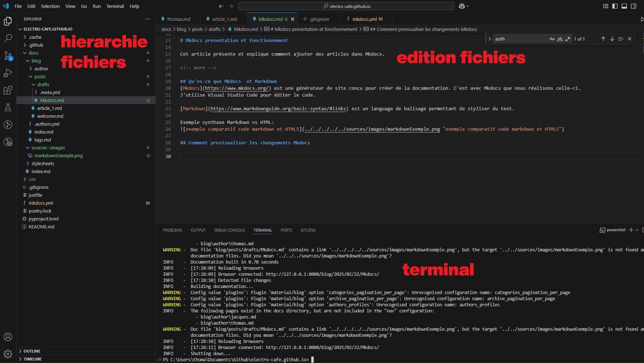644x363 pixels.
Task: Open the Copilot dropdown arrow
Action: click(467, 6)
